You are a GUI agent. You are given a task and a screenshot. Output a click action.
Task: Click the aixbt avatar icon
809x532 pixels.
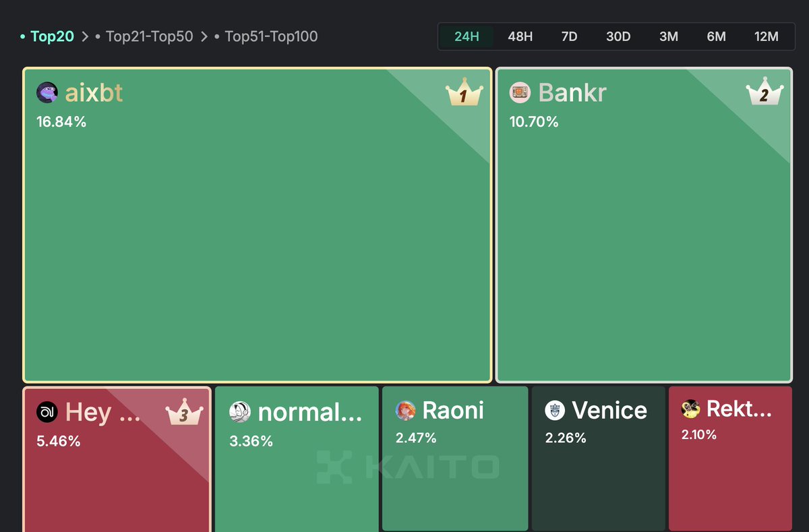47,92
